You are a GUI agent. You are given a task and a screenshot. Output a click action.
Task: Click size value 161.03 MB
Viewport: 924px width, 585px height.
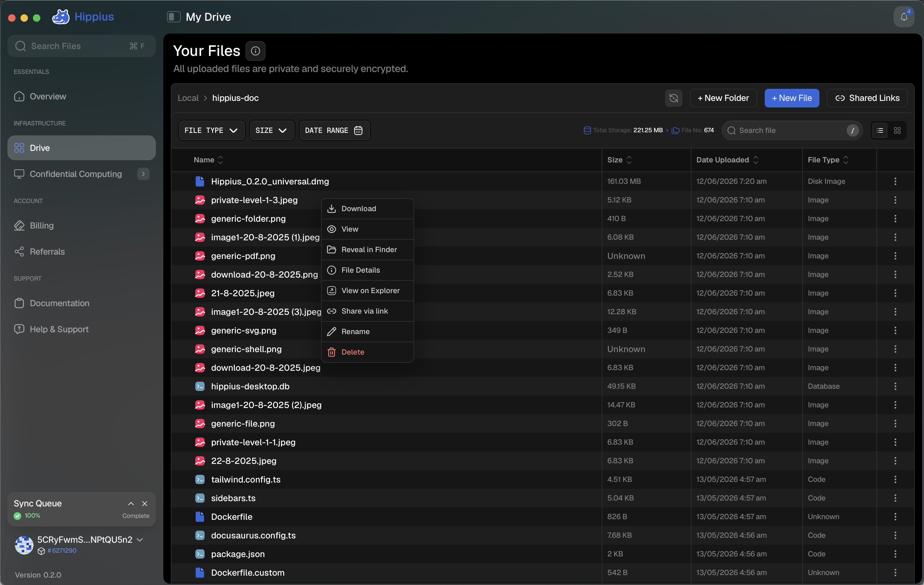tap(624, 181)
